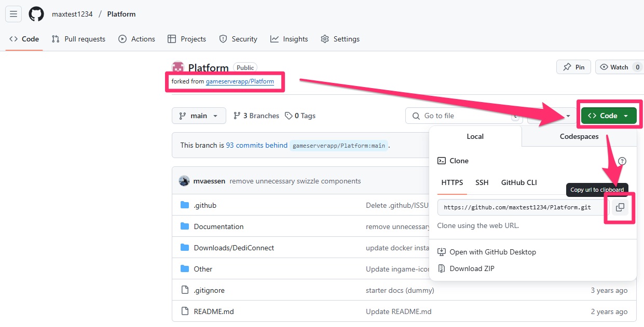
Task: Open the green Code dropdown
Action: point(608,116)
